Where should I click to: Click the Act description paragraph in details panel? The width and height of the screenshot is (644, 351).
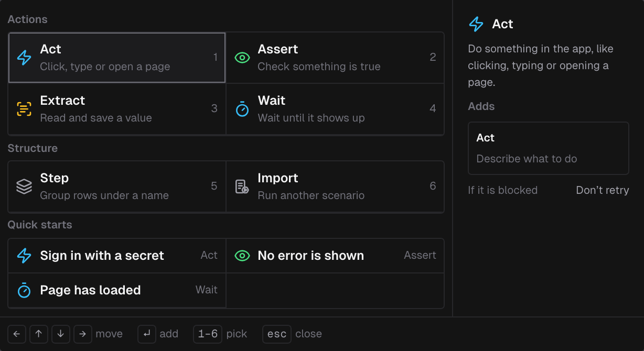541,65
